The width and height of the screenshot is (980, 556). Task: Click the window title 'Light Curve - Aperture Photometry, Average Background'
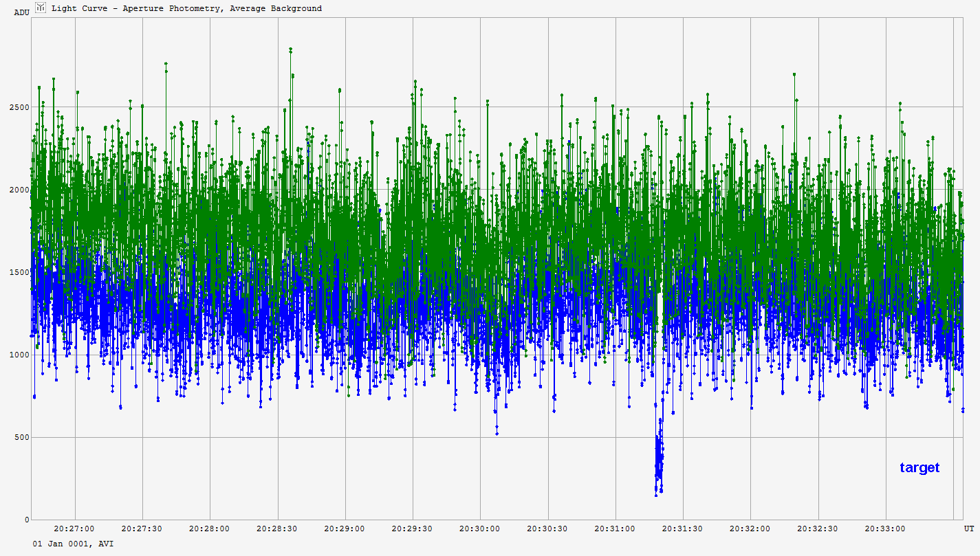click(186, 8)
